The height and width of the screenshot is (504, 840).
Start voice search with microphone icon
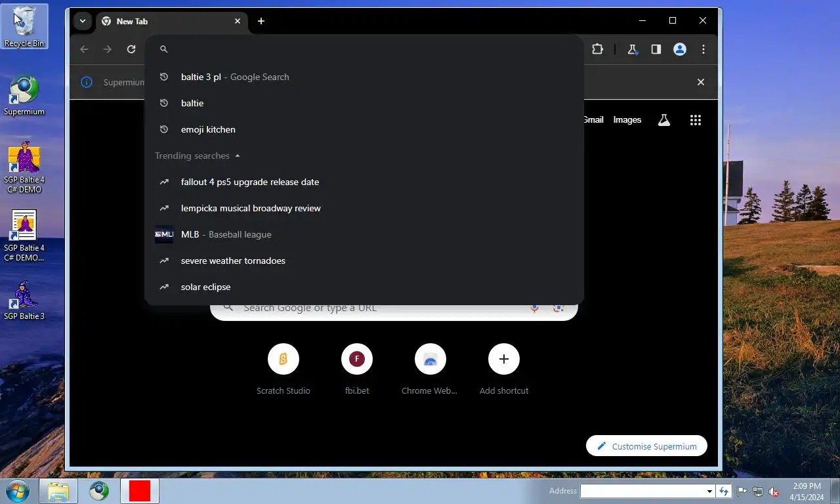(534, 308)
